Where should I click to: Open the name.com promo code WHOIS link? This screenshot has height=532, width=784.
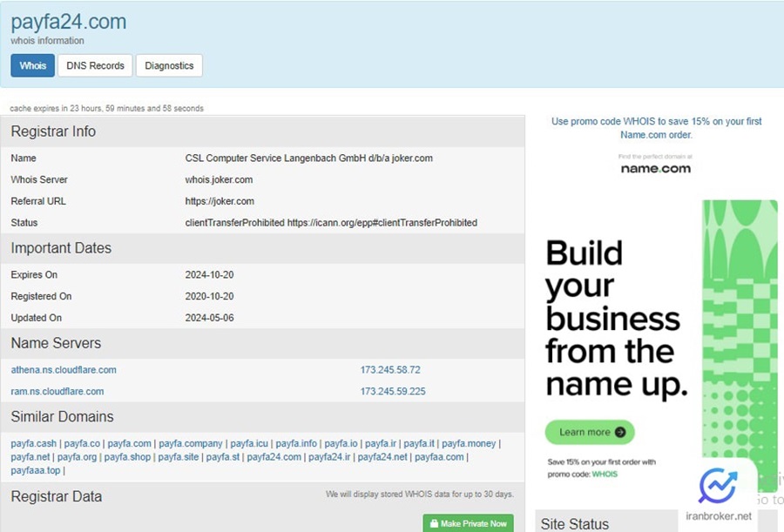click(x=656, y=128)
